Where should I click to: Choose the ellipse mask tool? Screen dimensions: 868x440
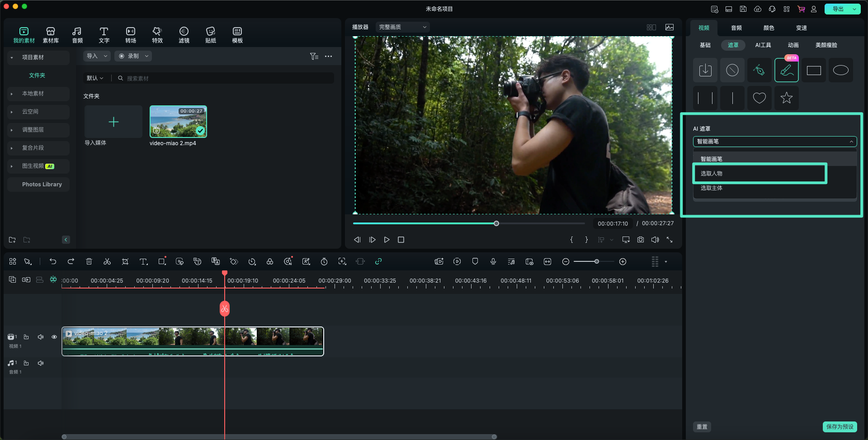pyautogui.click(x=840, y=71)
